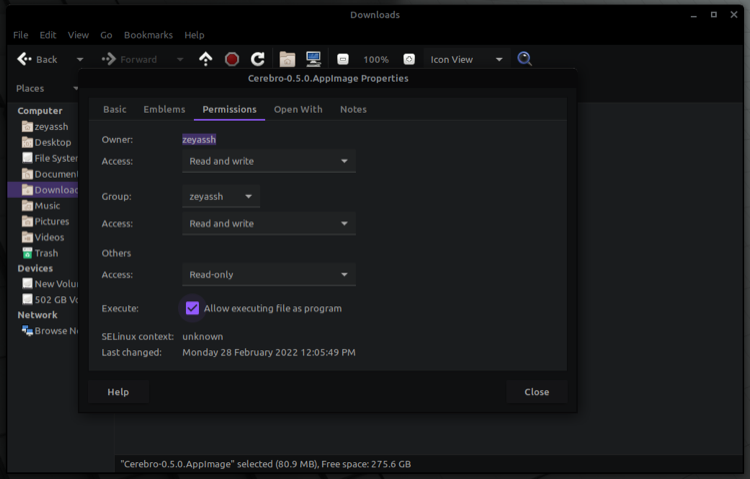
Task: Click the 100% zoom level
Action: (376, 59)
